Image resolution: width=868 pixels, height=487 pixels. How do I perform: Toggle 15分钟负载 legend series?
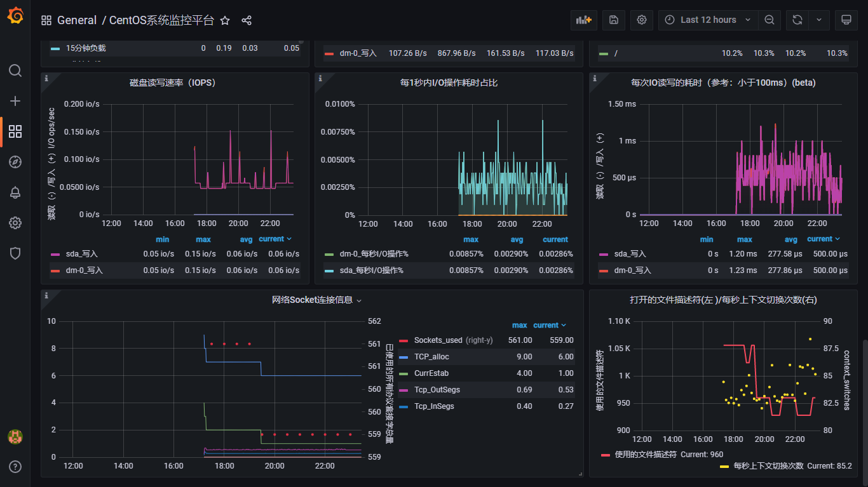point(86,48)
